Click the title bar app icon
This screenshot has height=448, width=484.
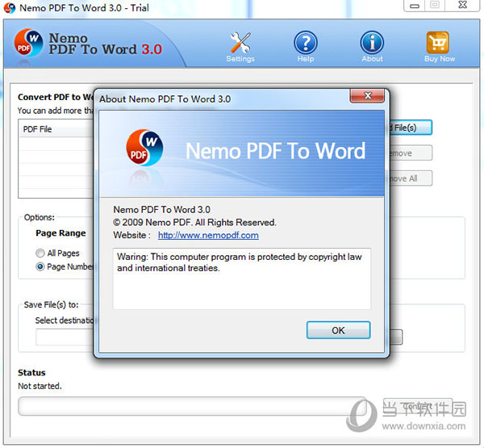tap(9, 8)
